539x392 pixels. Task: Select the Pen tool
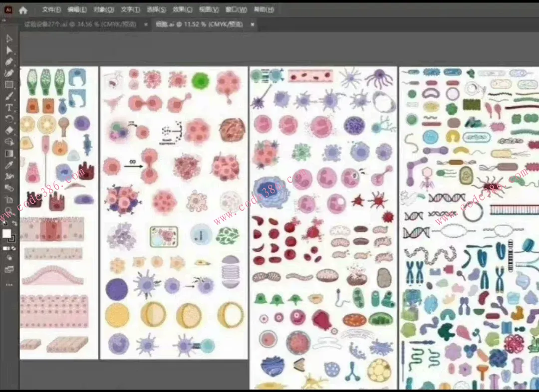pos(9,62)
